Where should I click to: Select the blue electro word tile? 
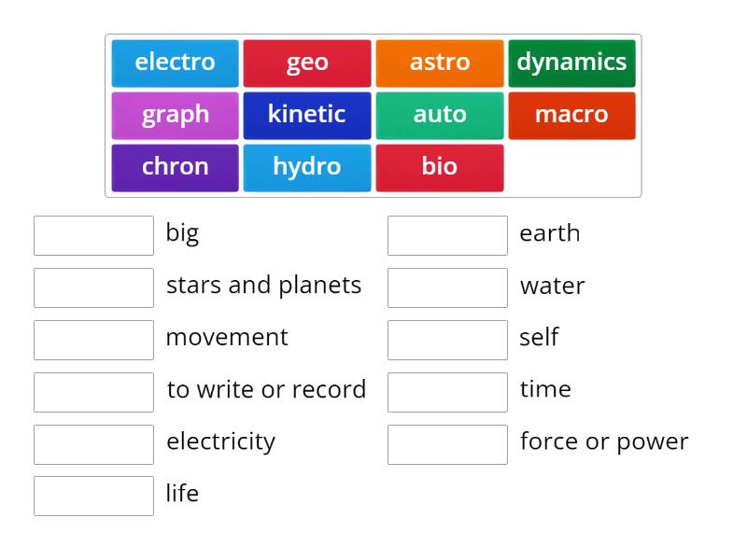175,63
